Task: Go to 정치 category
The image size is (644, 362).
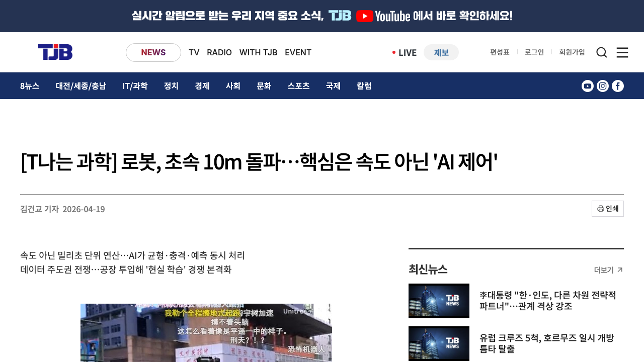Action: (171, 86)
